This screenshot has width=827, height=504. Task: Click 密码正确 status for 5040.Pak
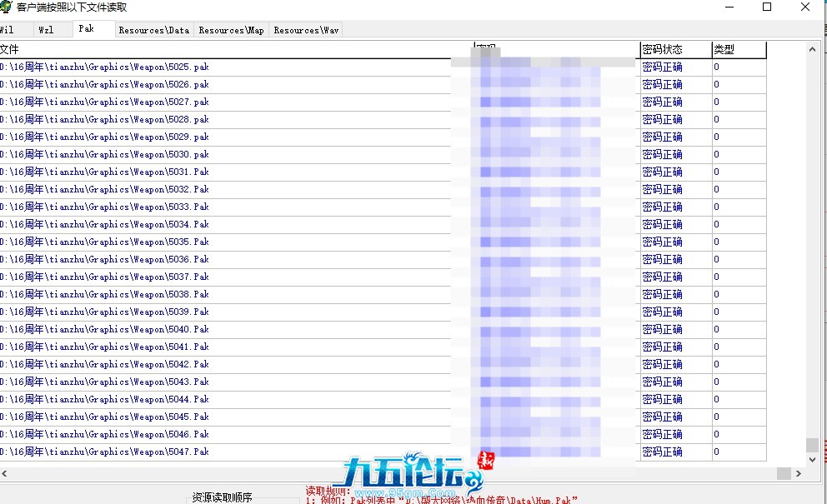(x=663, y=330)
